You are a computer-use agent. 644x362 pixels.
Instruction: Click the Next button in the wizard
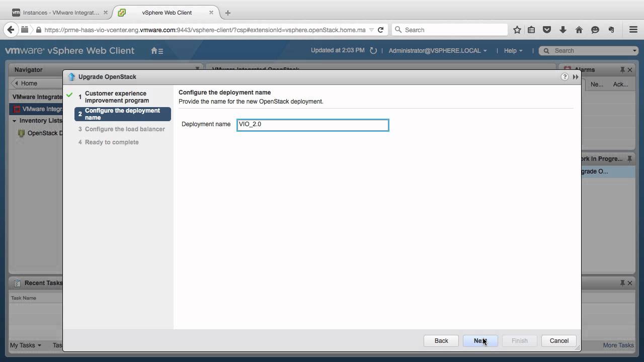(480, 341)
